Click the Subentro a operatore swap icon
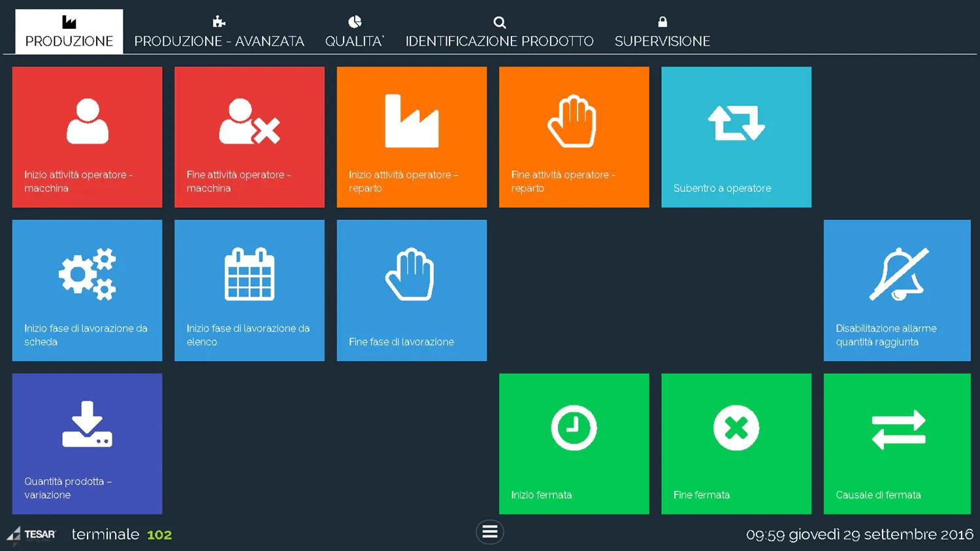980x551 pixels. (736, 123)
